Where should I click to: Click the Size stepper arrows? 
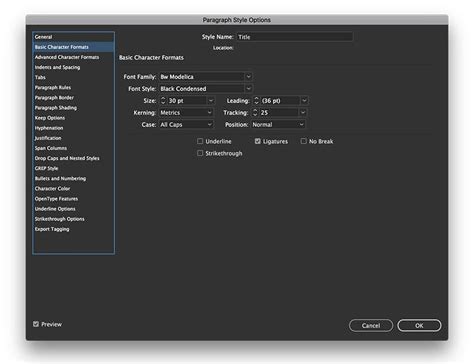[x=163, y=101]
